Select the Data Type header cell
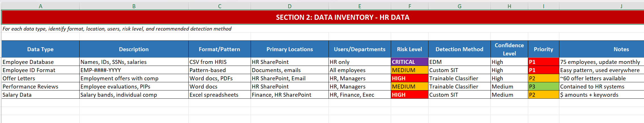This screenshot has height=123, width=644. click(40, 49)
